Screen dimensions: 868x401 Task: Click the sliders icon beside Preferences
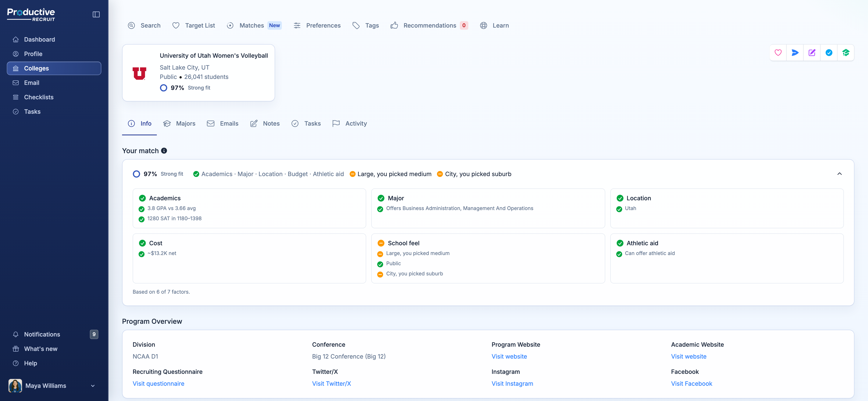(x=297, y=25)
